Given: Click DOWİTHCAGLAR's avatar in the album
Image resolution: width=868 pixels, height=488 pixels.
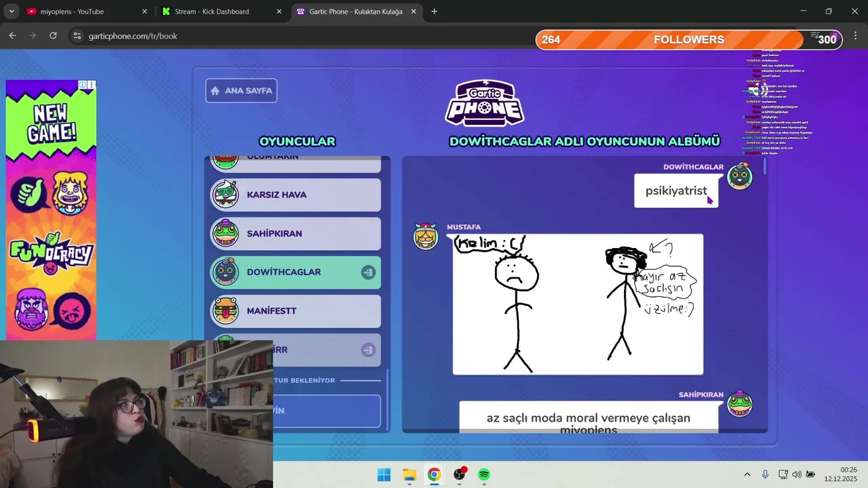Looking at the screenshot, I should pos(740,176).
